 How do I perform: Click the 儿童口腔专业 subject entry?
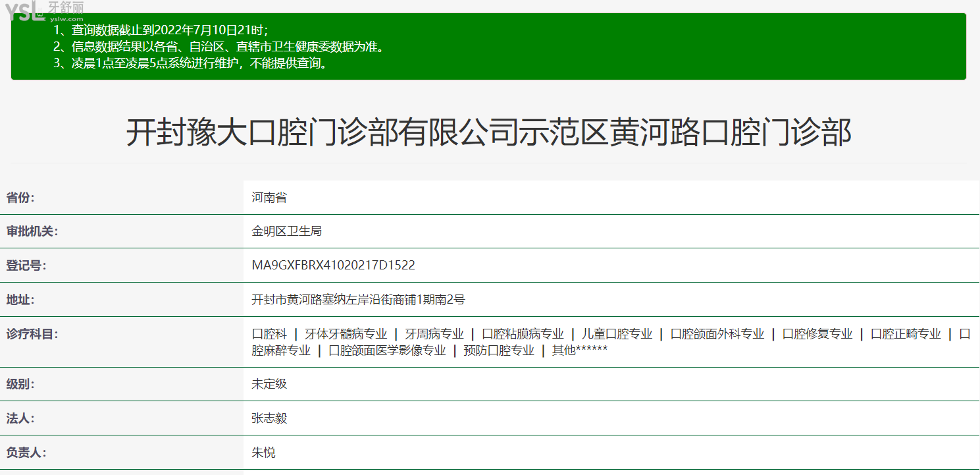coord(617,334)
